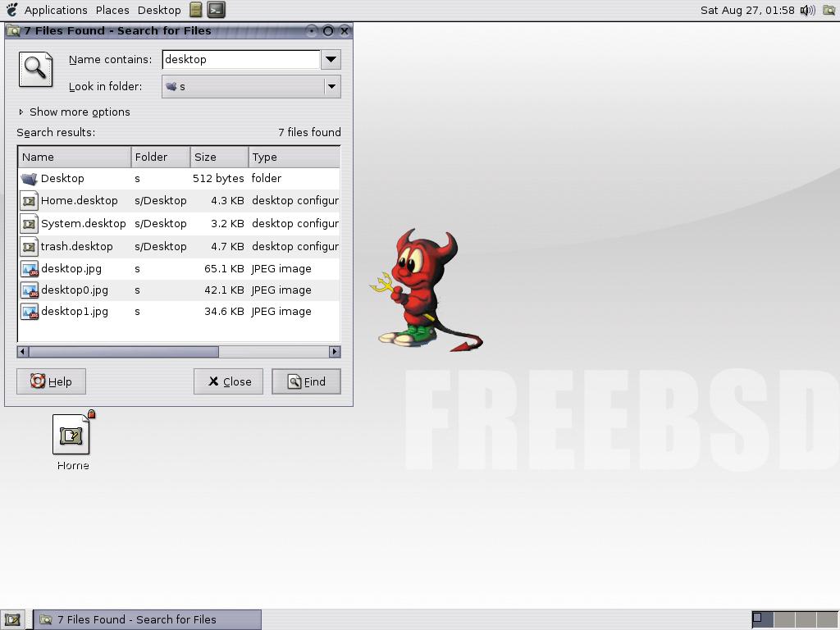The height and width of the screenshot is (630, 840).
Task: Open the Places menu
Action: pyautogui.click(x=112, y=10)
